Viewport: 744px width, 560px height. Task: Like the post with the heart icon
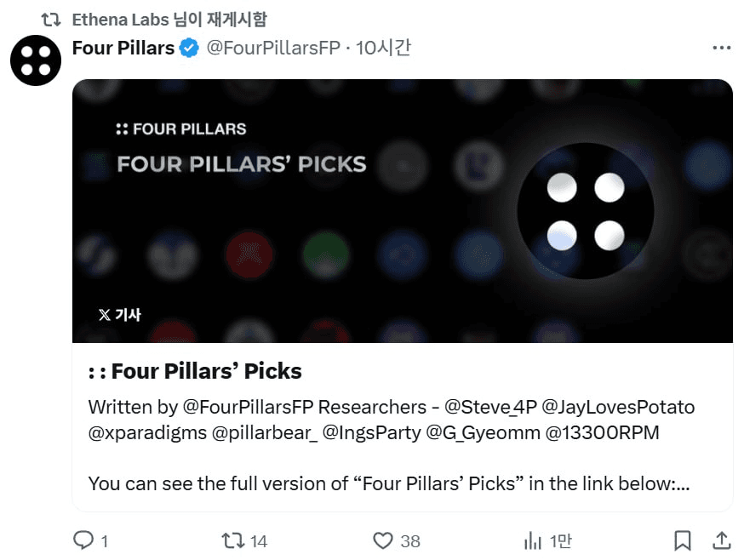382,540
